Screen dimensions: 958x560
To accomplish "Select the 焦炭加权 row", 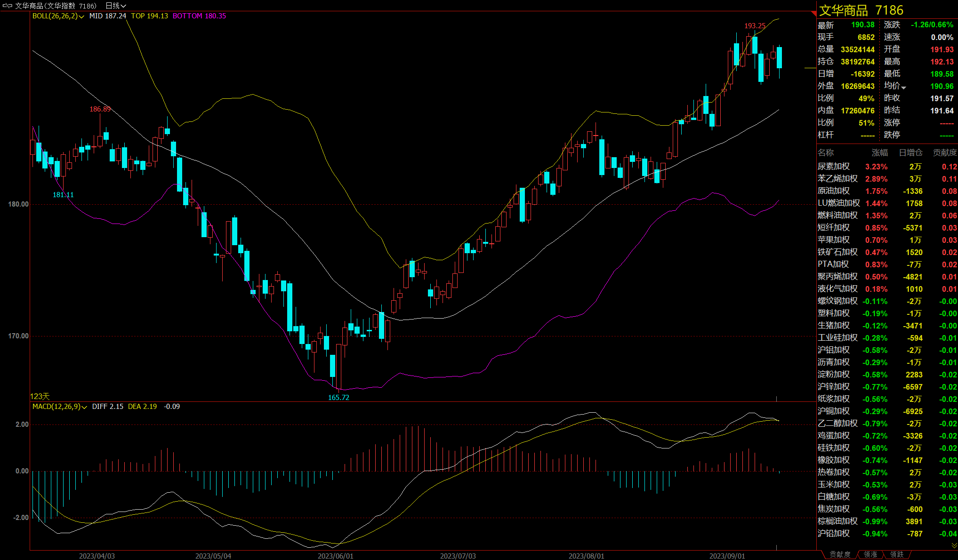I will (887, 509).
